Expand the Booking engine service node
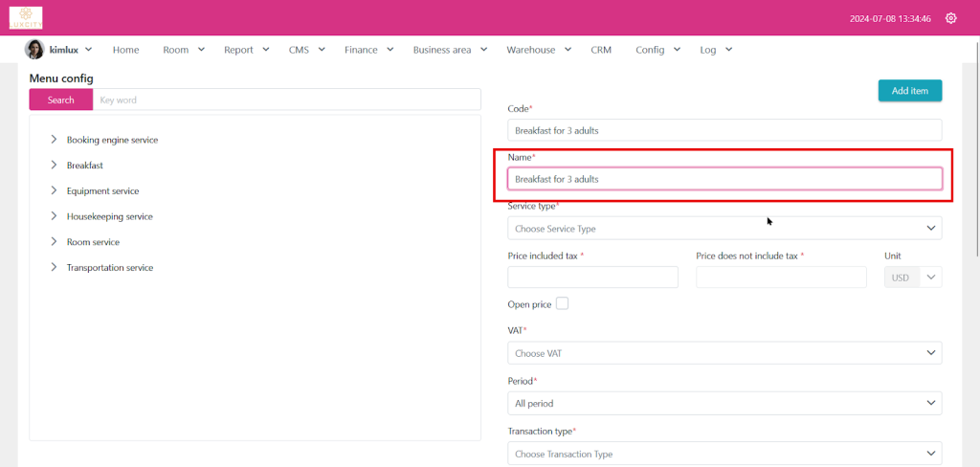The height and width of the screenshot is (467, 980). pyautogui.click(x=54, y=140)
